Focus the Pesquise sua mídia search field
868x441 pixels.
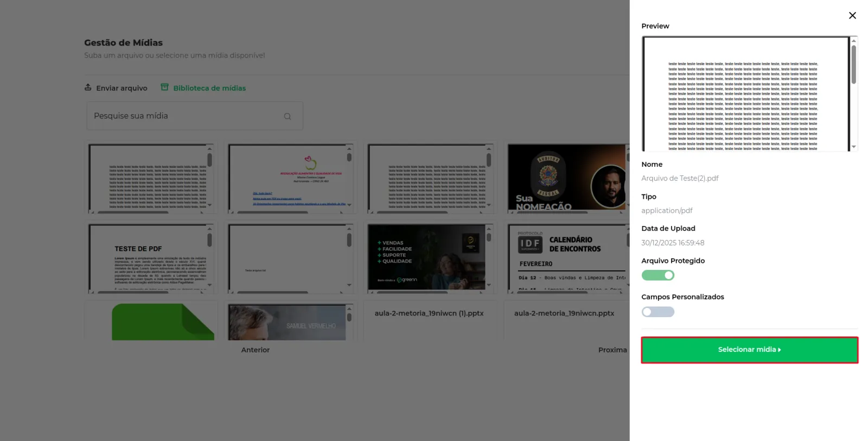(x=195, y=116)
